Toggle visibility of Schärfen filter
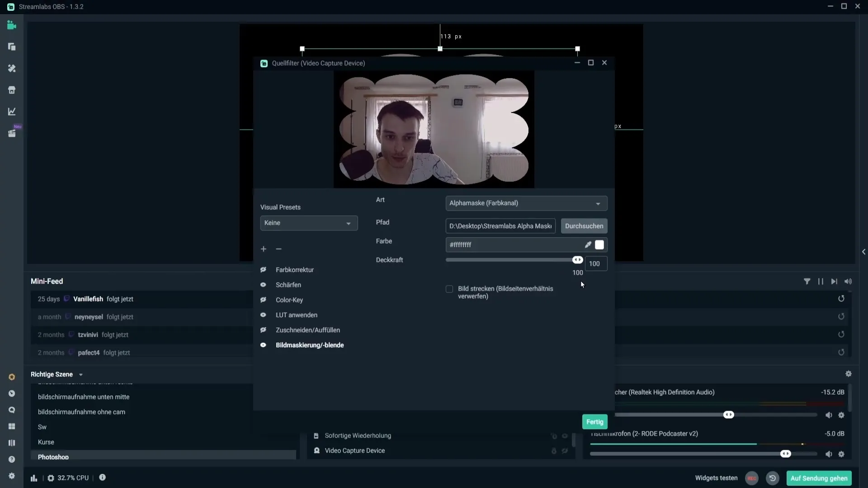 tap(263, 285)
